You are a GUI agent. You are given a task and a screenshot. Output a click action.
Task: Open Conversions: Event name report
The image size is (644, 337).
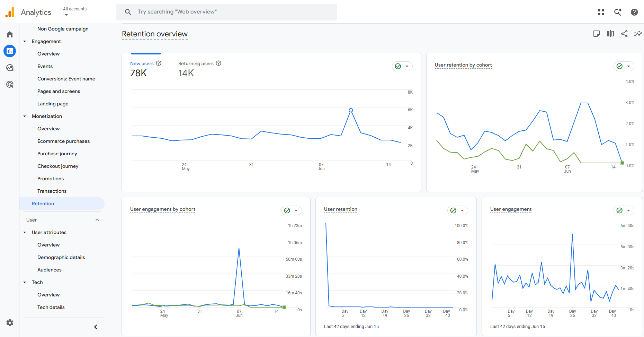pos(66,79)
